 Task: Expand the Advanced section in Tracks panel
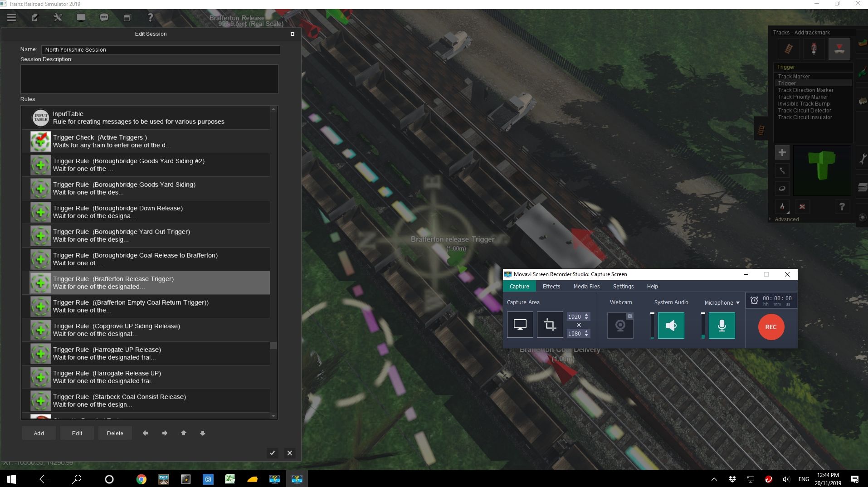(x=786, y=219)
